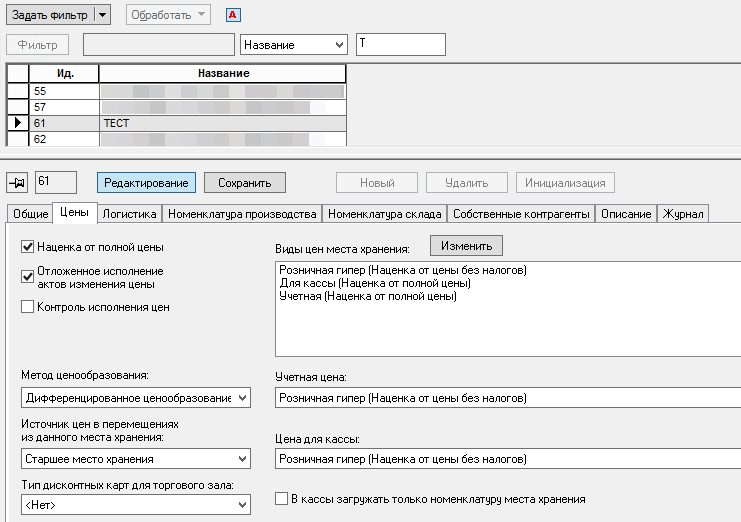Image resolution: width=741 pixels, height=522 pixels.
Task: Open the 'Название' filter field combo box
Action: (x=293, y=45)
